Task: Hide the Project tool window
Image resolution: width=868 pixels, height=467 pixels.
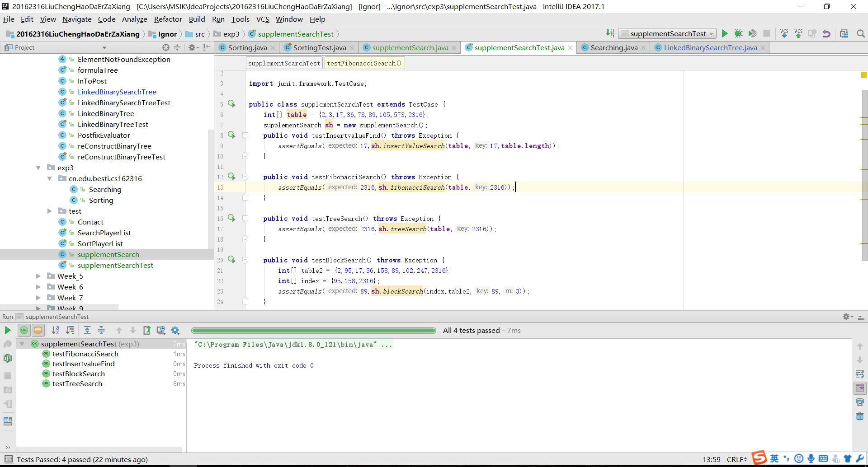Action: 207,47
